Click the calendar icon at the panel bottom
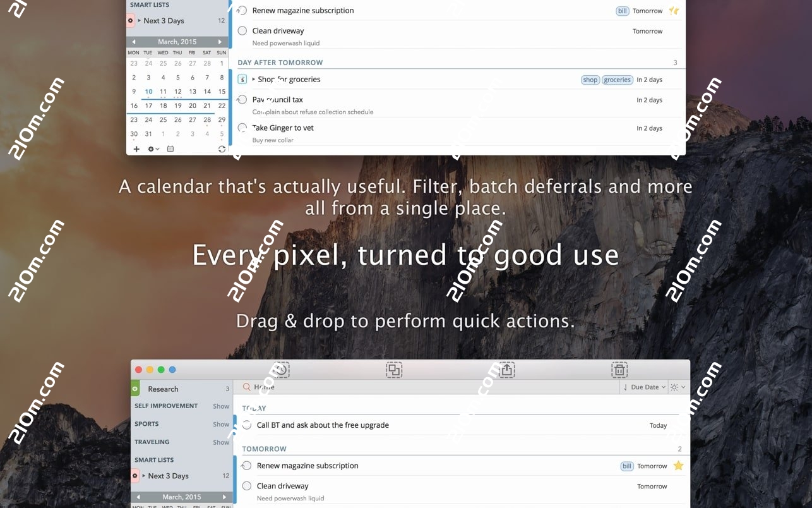This screenshot has width=812, height=508. (x=170, y=149)
